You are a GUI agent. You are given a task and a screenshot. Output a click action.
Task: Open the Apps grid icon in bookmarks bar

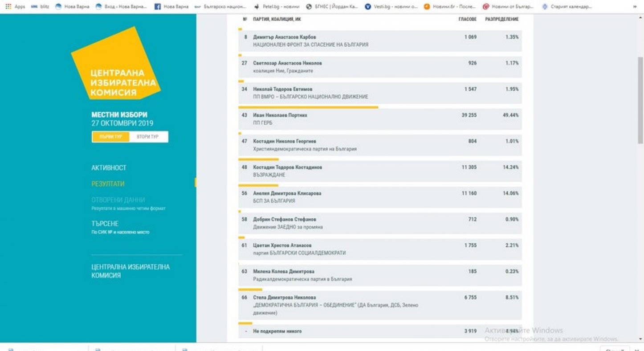[8, 7]
